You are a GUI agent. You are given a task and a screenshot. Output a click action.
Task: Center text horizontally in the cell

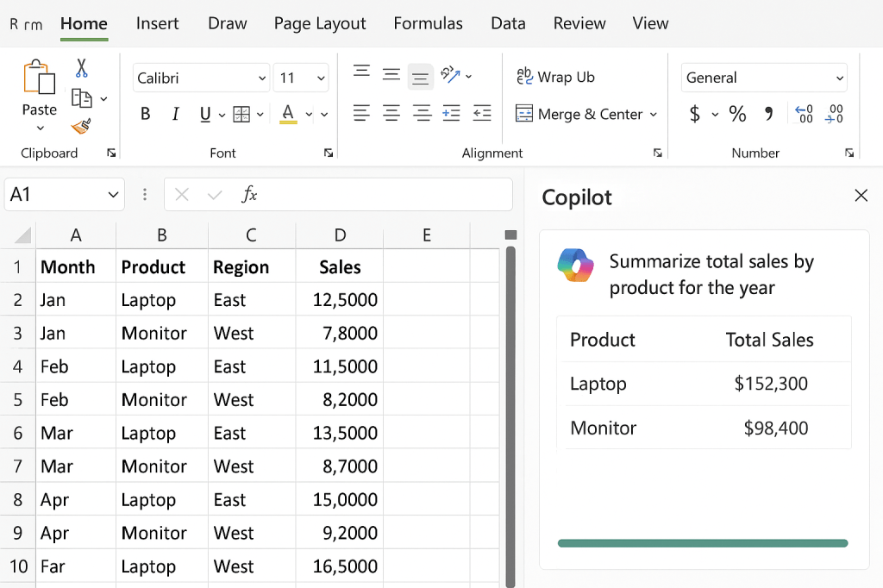click(x=391, y=113)
